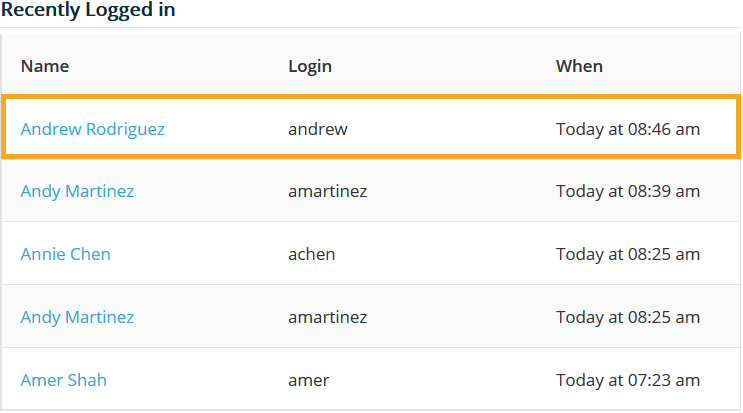
Task: Select the 'andrew' login cell
Action: 318,129
